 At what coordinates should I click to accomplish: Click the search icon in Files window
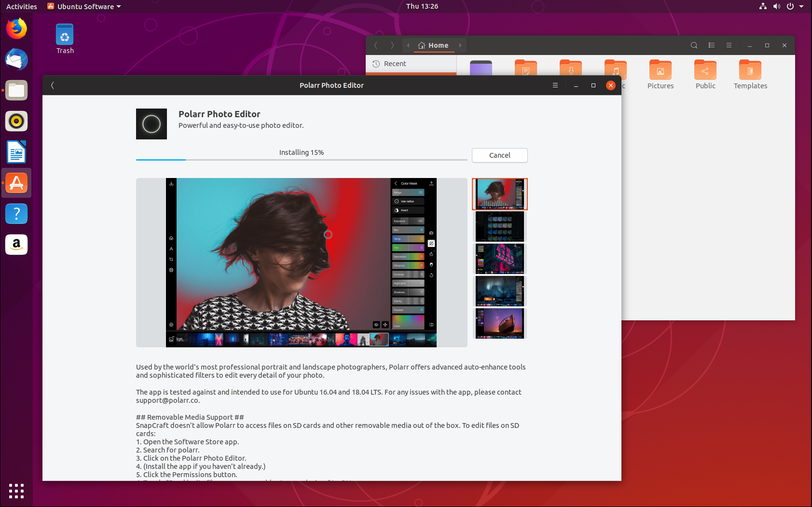[694, 45]
